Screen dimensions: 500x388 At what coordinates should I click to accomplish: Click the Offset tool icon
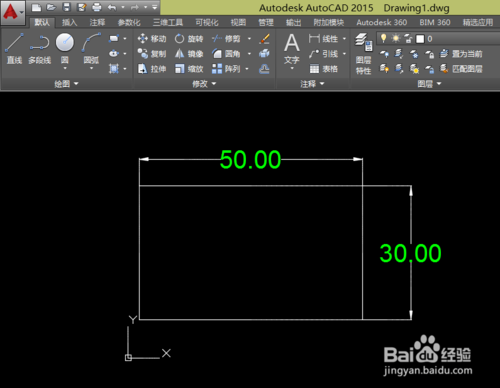point(264,69)
